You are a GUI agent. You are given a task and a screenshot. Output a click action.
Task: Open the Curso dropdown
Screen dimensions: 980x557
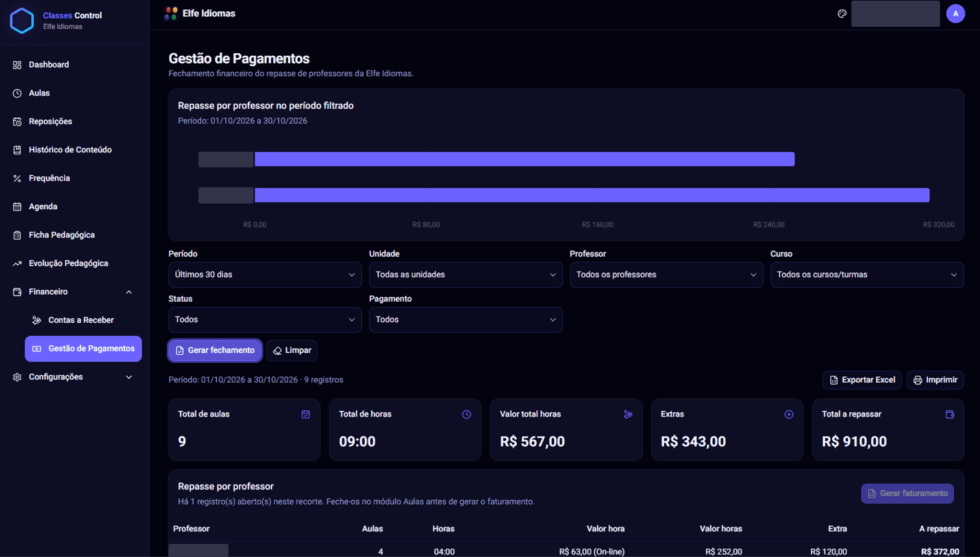pos(867,275)
